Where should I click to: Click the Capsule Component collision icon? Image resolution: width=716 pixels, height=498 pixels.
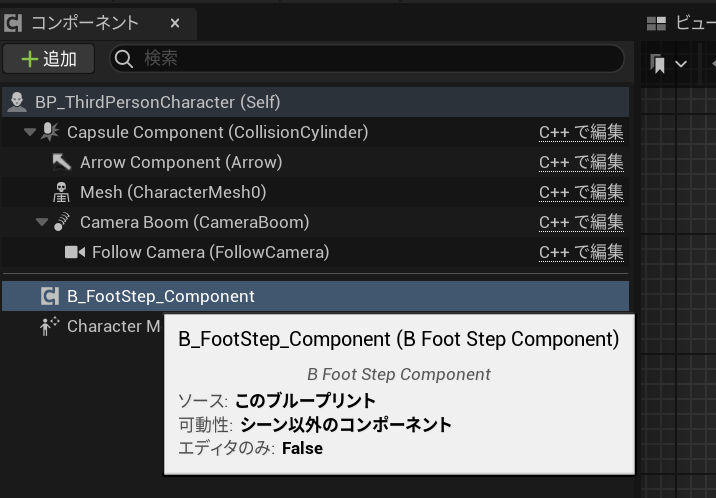coord(48,132)
